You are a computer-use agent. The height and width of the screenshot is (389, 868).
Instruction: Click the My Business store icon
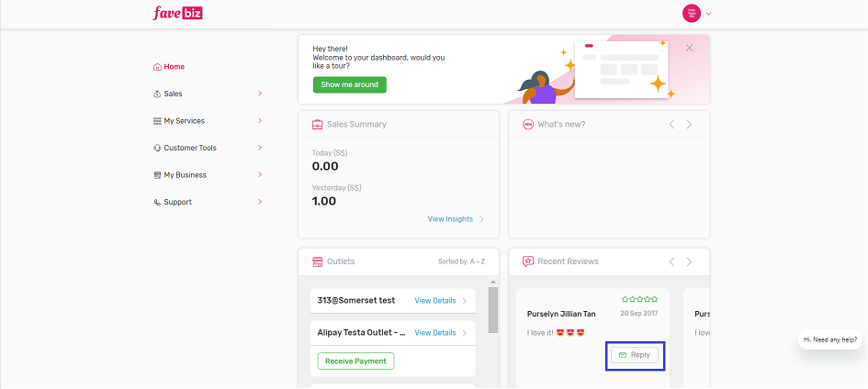tap(157, 175)
